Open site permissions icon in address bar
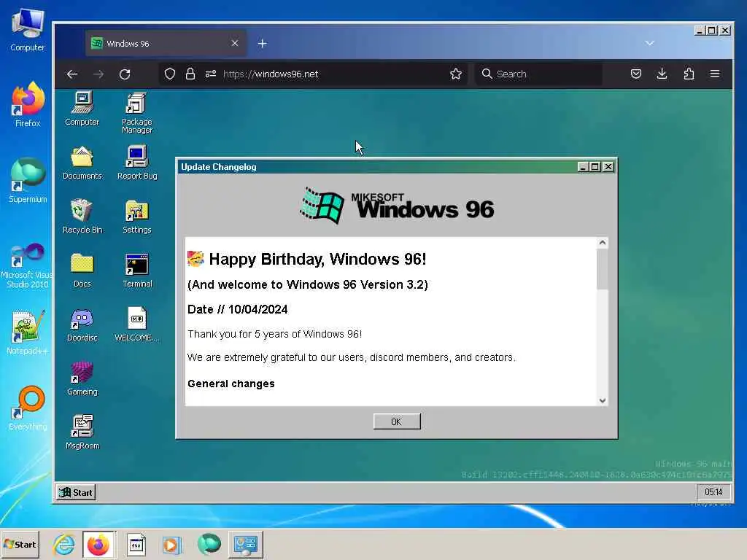Screen dimensions: 747x560 pos(211,74)
